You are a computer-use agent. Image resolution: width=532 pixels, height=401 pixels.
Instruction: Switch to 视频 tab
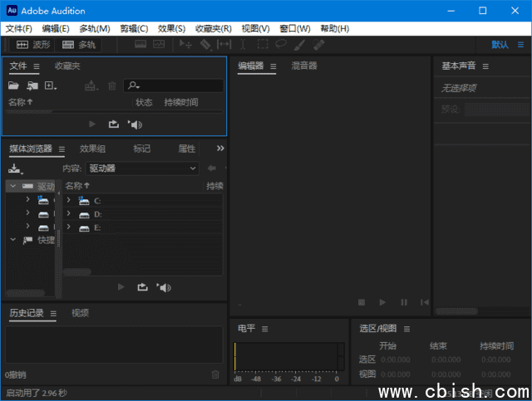(80, 313)
